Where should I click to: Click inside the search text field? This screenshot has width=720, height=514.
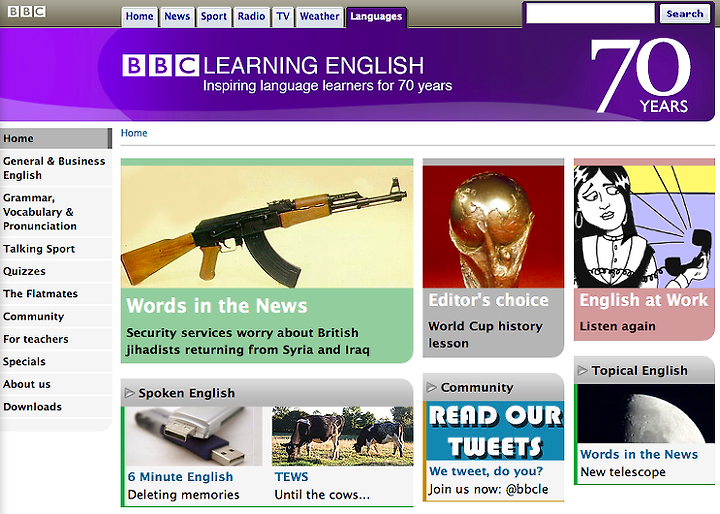coord(590,13)
